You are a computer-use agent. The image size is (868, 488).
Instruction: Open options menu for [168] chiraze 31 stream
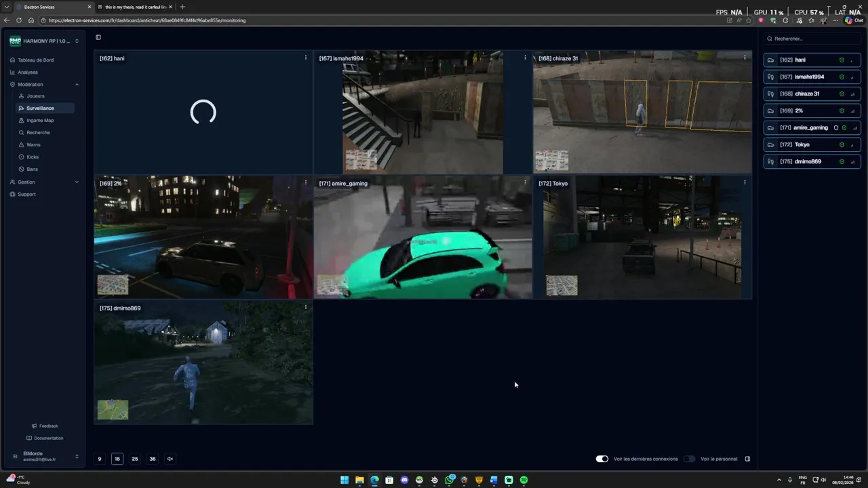[745, 58]
